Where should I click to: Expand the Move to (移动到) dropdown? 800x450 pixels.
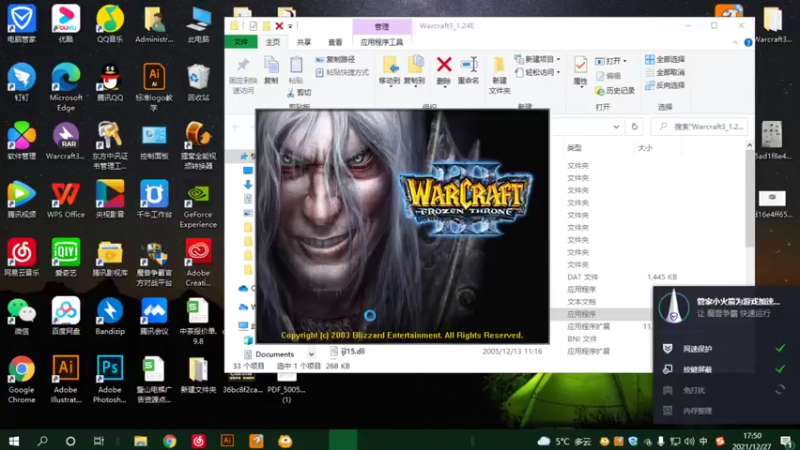click(x=390, y=87)
